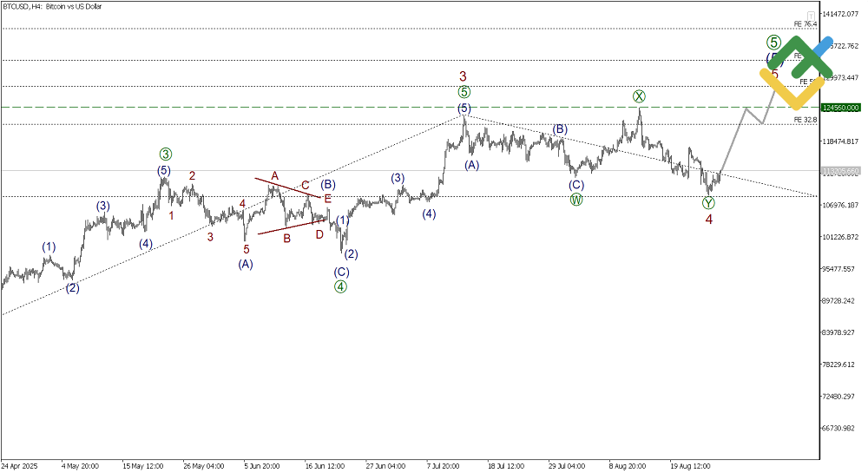
Task: Click the green 124560.000 price tag
Action: (840, 108)
